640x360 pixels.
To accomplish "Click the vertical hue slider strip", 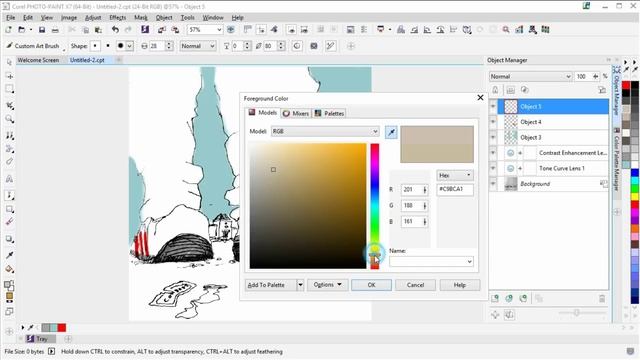I will point(375,206).
